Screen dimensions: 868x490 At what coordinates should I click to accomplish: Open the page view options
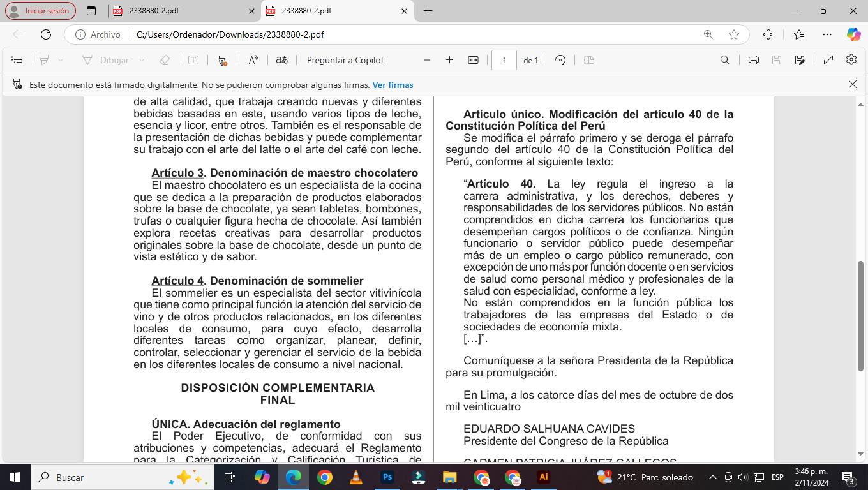point(589,60)
